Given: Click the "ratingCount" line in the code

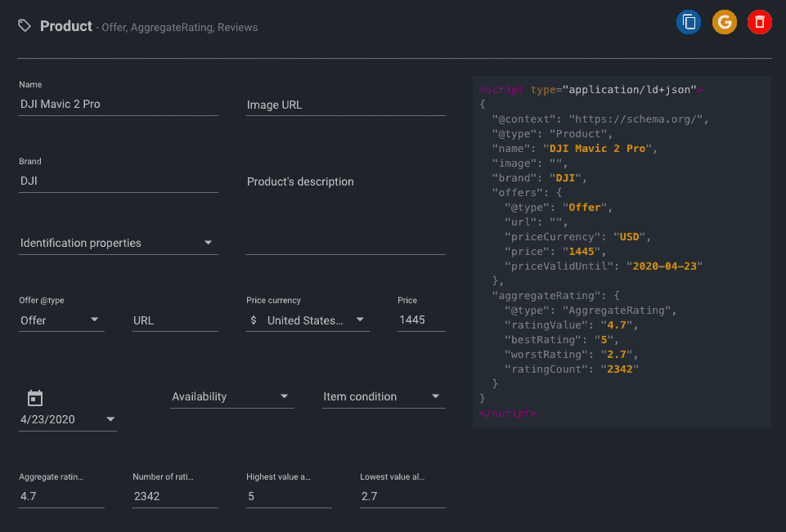Looking at the screenshot, I should (572, 369).
